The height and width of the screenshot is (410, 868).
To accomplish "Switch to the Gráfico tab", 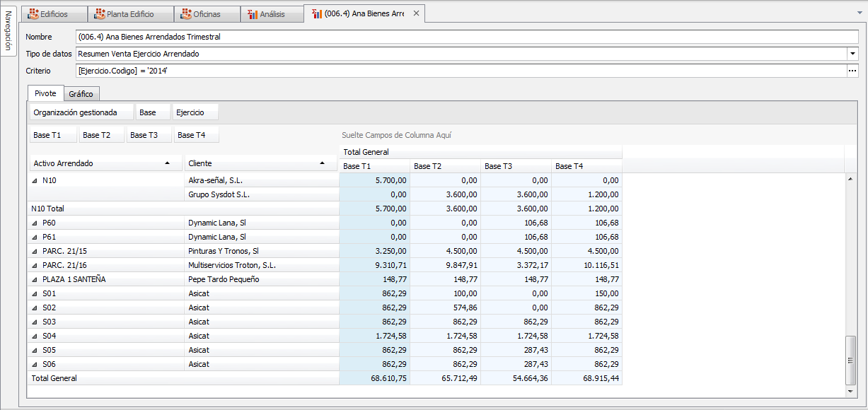I will pyautogui.click(x=81, y=94).
